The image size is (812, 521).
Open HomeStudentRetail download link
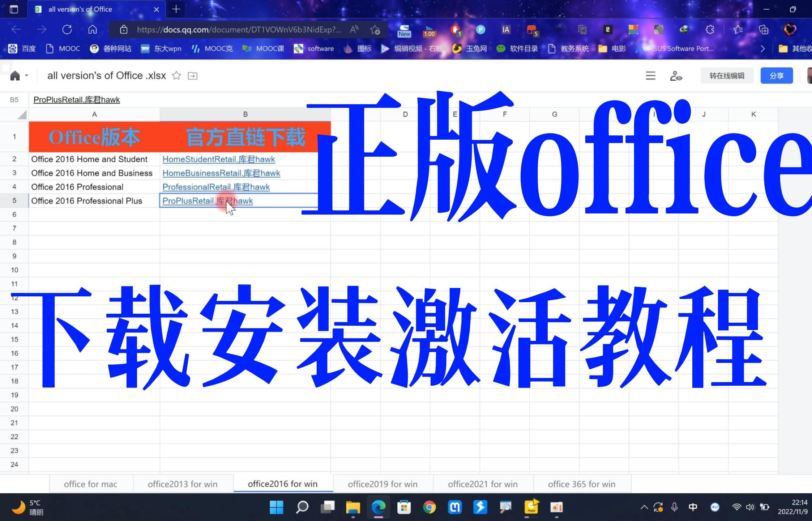pyautogui.click(x=219, y=159)
